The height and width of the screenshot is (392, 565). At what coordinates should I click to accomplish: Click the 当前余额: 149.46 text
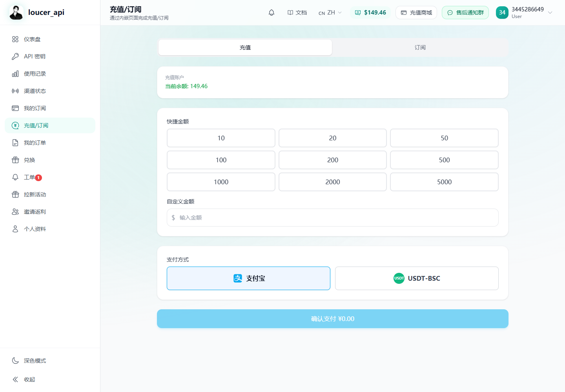point(186,86)
